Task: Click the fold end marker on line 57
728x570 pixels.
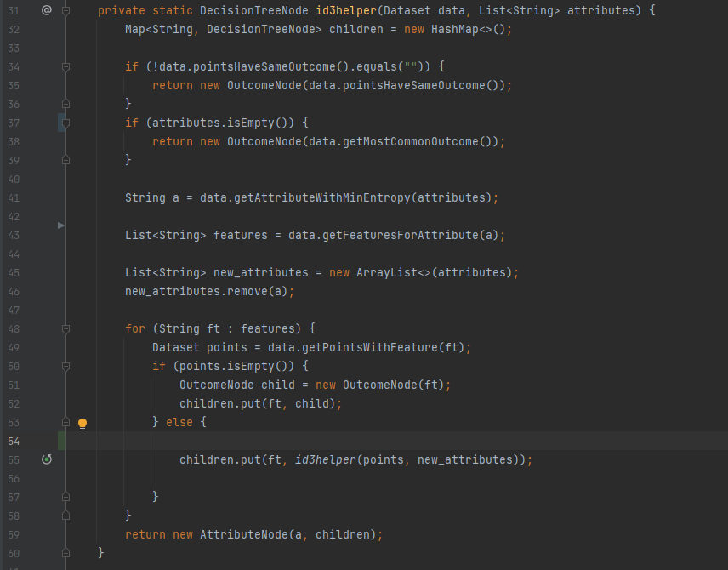Action: click(66, 497)
